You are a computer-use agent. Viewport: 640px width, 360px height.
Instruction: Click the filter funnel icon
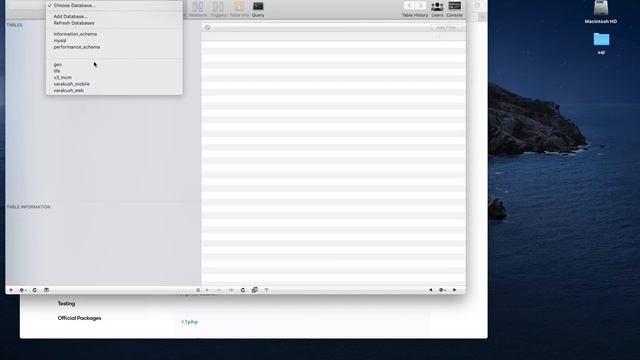pos(267,290)
